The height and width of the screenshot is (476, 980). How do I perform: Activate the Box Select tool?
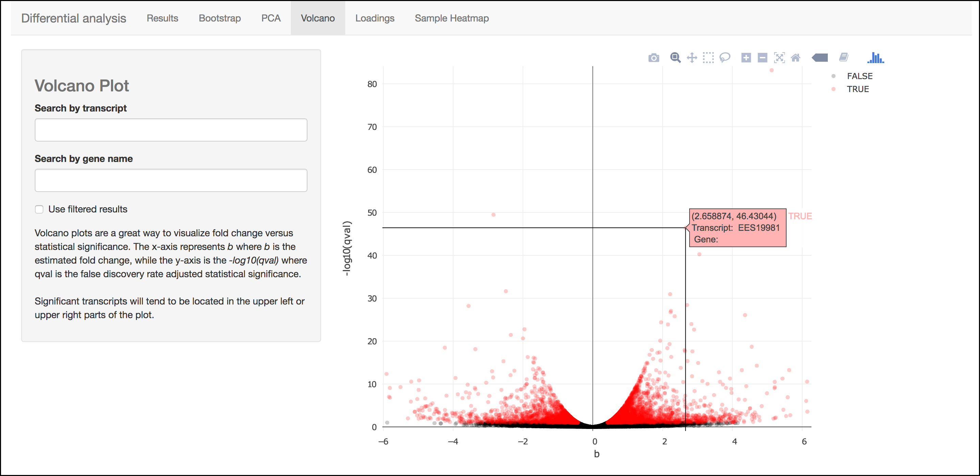pyautogui.click(x=708, y=58)
